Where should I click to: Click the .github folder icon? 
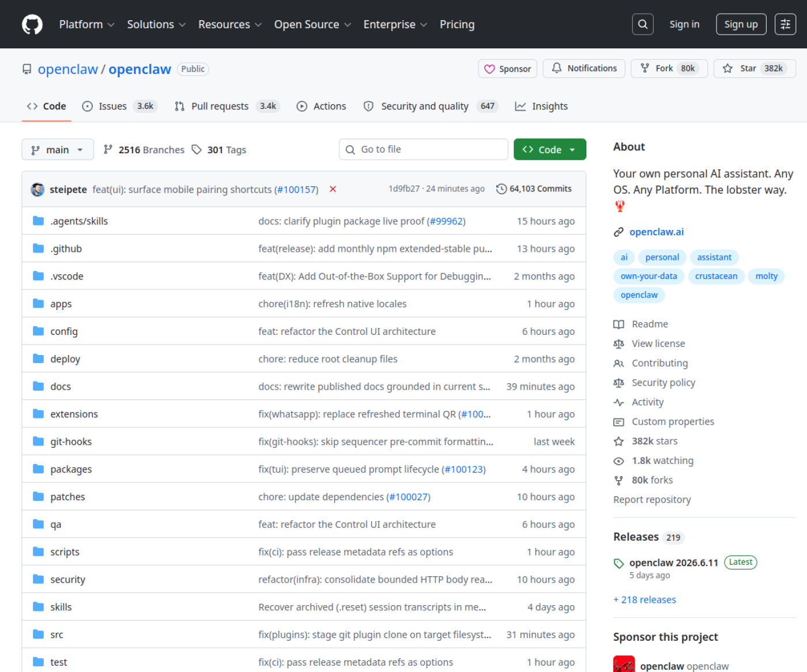click(39, 248)
